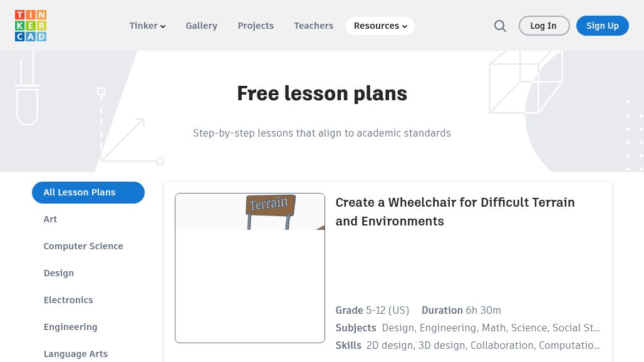The image size is (644, 362).
Task: Open the Gallery page
Action: coord(201,26)
